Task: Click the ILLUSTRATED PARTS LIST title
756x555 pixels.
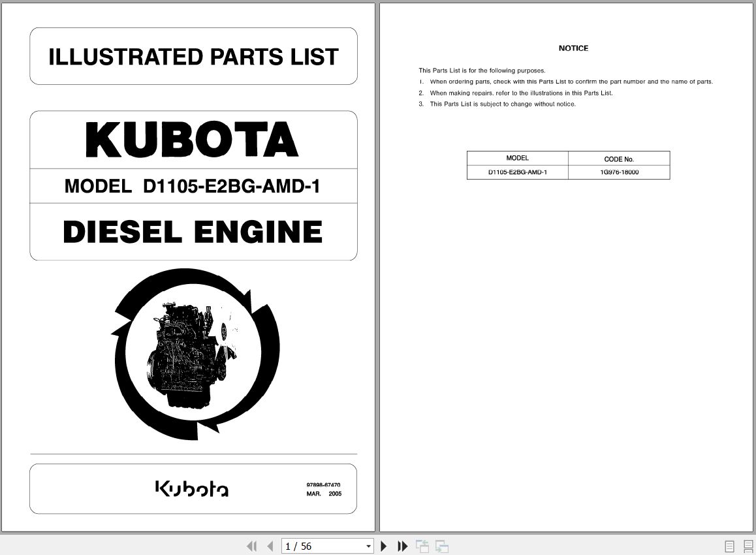Action: 193,56
